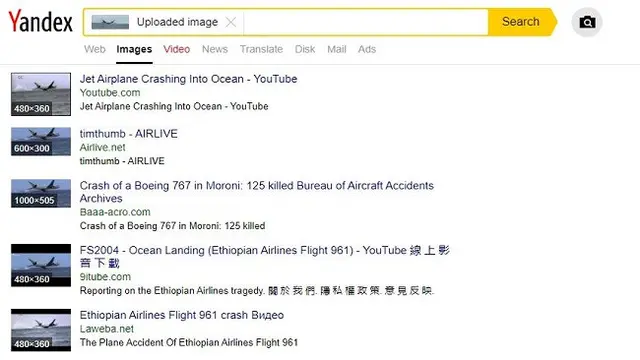640x360 pixels.
Task: Open the camera image search icon
Action: click(587, 22)
